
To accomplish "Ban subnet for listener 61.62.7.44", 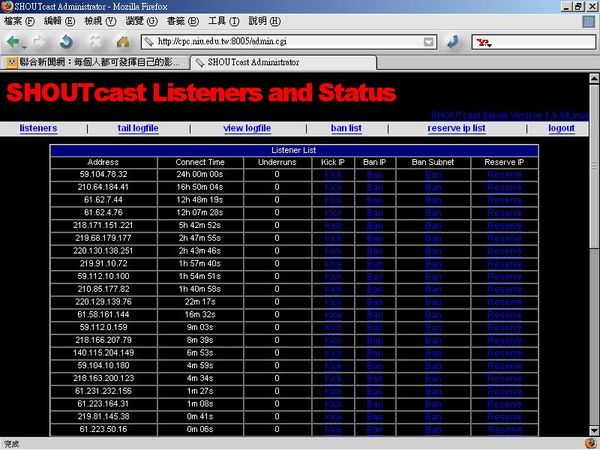I will tap(433, 200).
